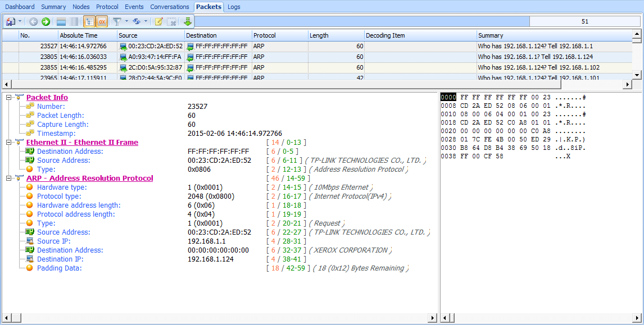Select packet row number 23527
The image size is (644, 325).
(317, 46)
